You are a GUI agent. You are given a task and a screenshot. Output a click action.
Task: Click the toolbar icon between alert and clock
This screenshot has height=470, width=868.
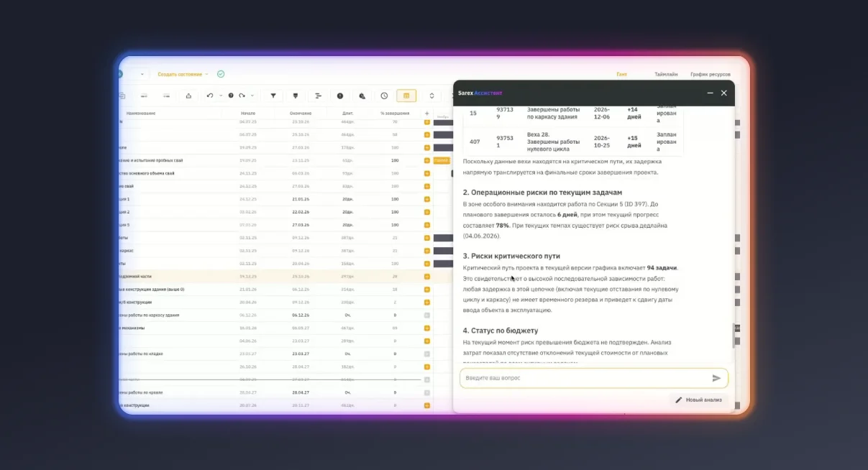coord(362,96)
